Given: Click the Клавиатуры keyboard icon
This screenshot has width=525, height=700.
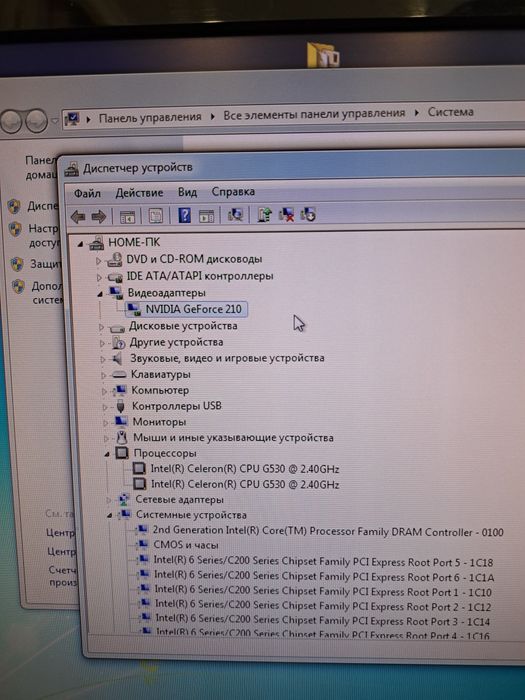Looking at the screenshot, I should click(x=119, y=375).
